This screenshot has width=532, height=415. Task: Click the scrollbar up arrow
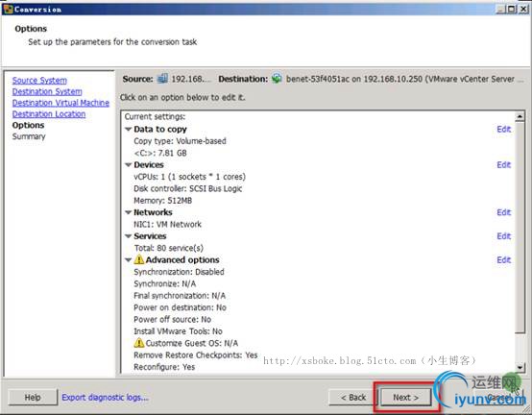tap(520, 117)
